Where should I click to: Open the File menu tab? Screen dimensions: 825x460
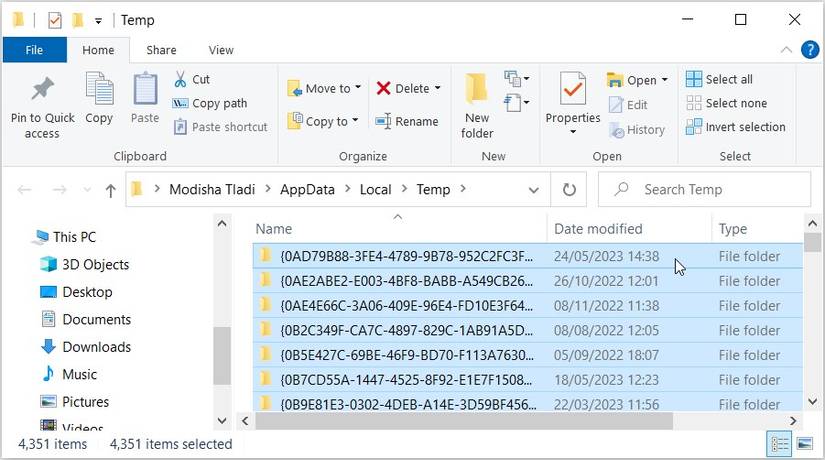point(35,50)
